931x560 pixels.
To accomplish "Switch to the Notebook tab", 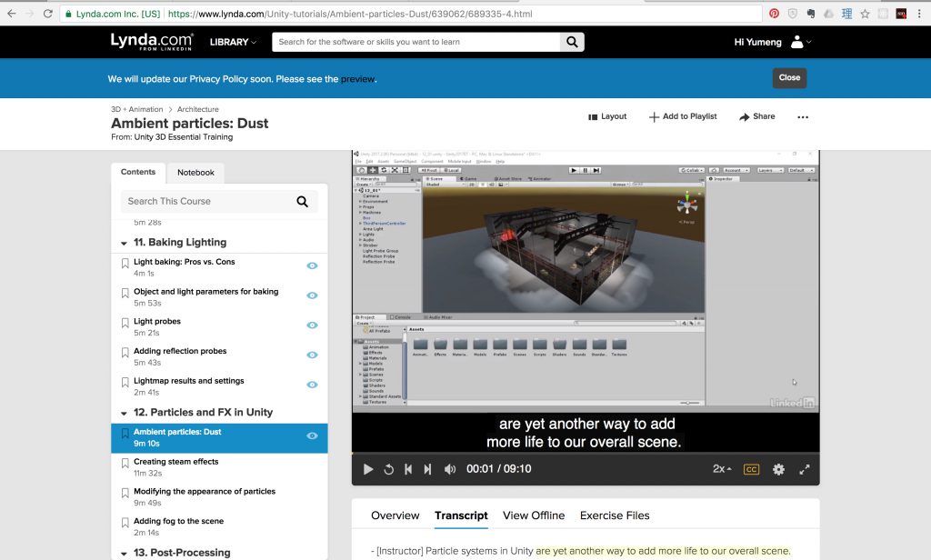I will (196, 172).
